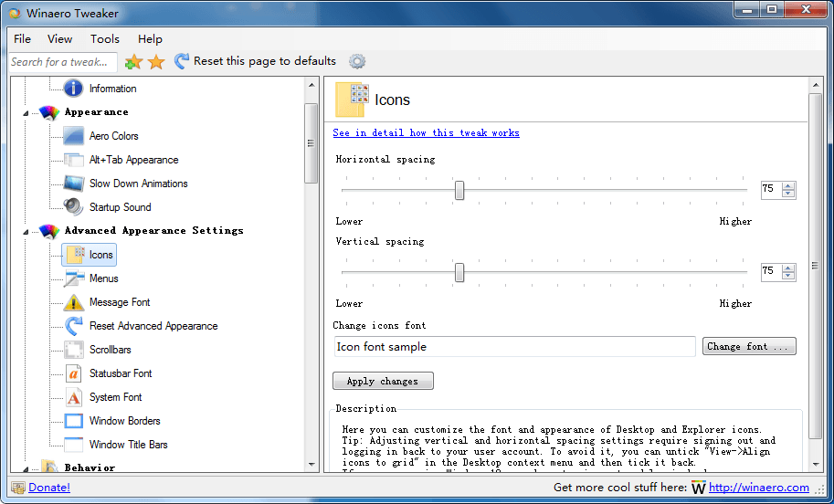Open the Tools menu
The image size is (834, 504).
pyautogui.click(x=105, y=39)
